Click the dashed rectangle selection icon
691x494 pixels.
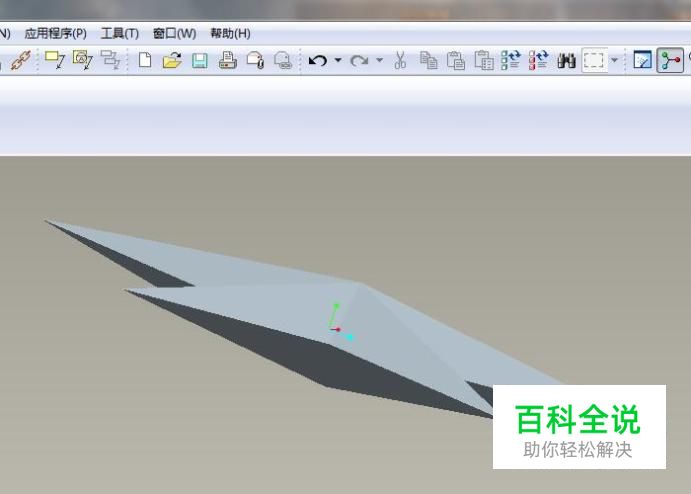(x=594, y=60)
